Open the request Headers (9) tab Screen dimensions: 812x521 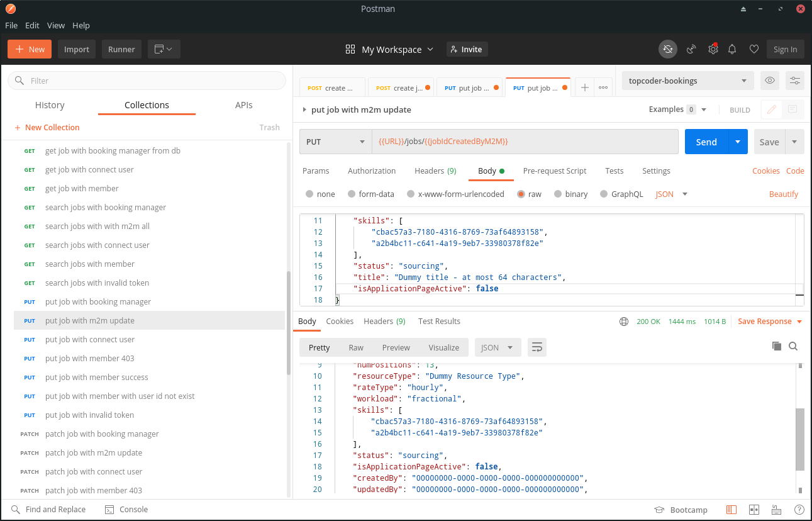pyautogui.click(x=435, y=171)
